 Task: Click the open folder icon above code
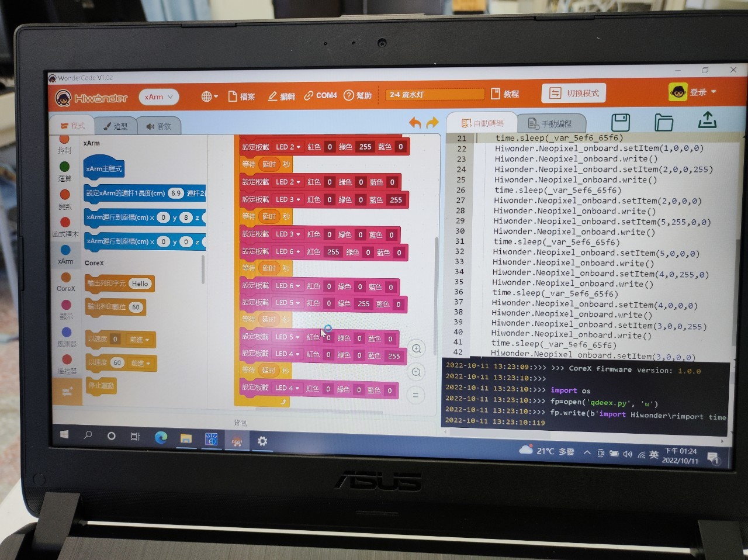tap(664, 122)
